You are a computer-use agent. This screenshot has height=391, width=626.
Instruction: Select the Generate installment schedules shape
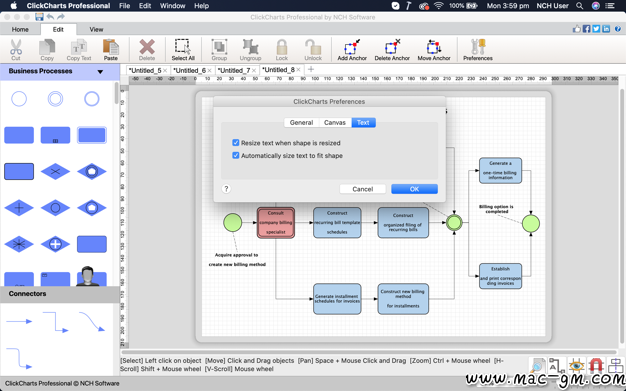click(x=337, y=299)
